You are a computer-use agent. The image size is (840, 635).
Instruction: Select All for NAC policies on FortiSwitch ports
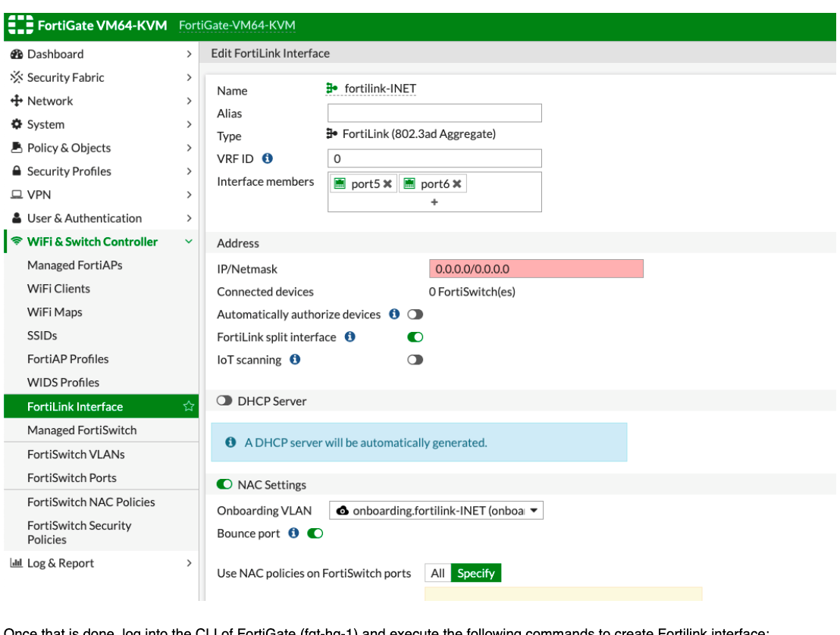[437, 573]
